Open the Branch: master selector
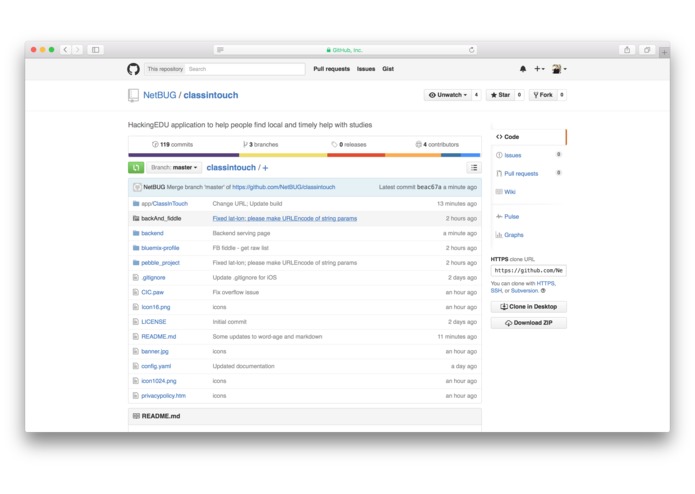The image size is (695, 494). point(174,167)
